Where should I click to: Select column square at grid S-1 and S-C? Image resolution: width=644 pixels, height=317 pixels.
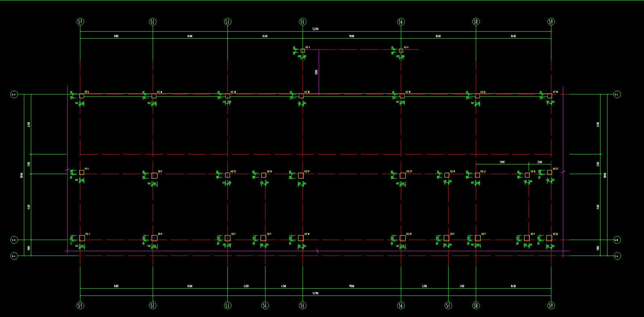[x=82, y=96]
